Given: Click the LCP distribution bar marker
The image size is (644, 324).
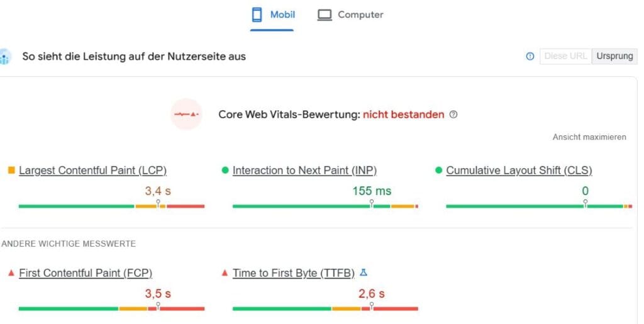Looking at the screenshot, I should [x=158, y=203].
